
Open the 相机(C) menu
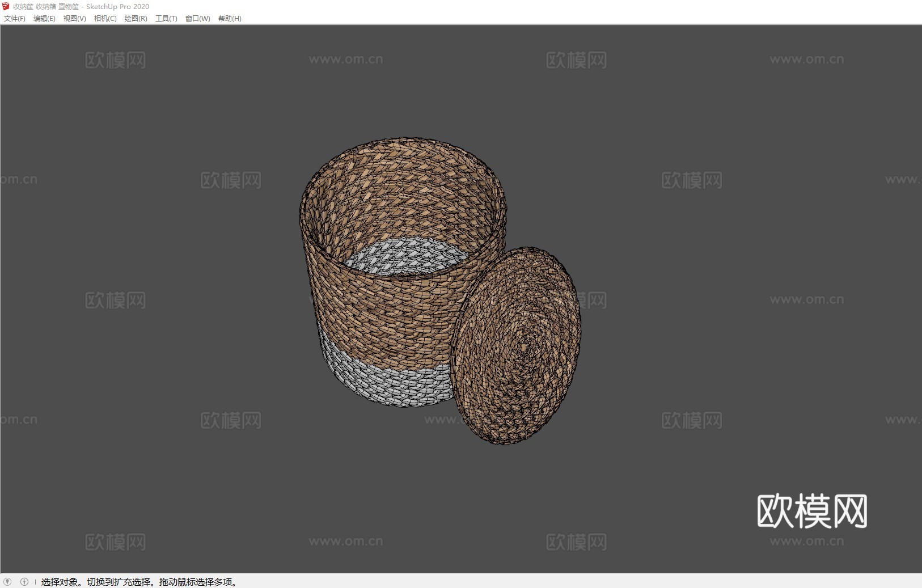point(105,19)
